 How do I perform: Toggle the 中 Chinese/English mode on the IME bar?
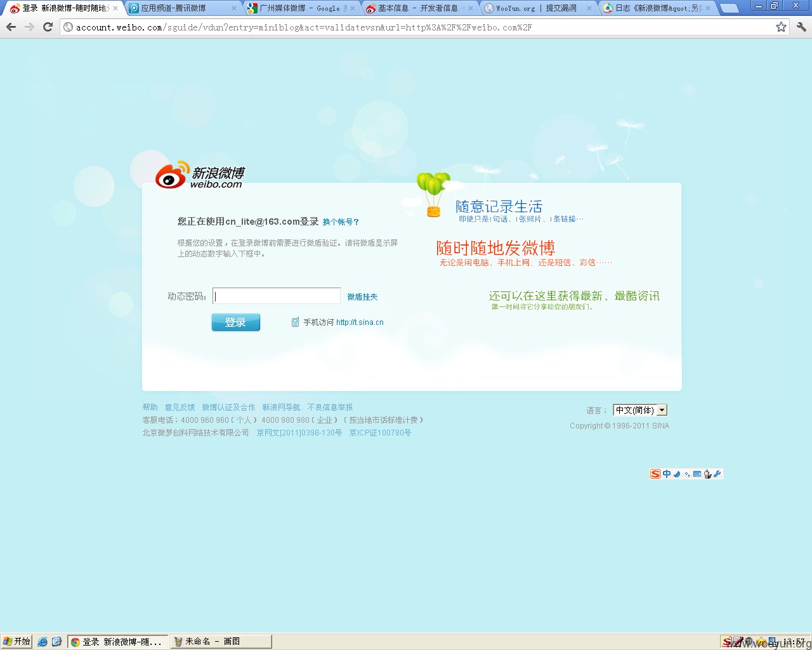(667, 474)
